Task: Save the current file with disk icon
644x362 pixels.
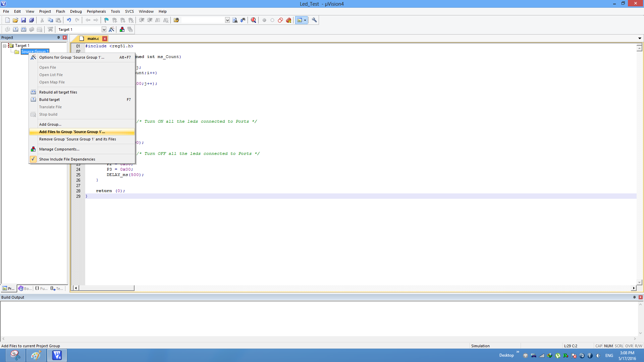Action: pyautogui.click(x=23, y=20)
